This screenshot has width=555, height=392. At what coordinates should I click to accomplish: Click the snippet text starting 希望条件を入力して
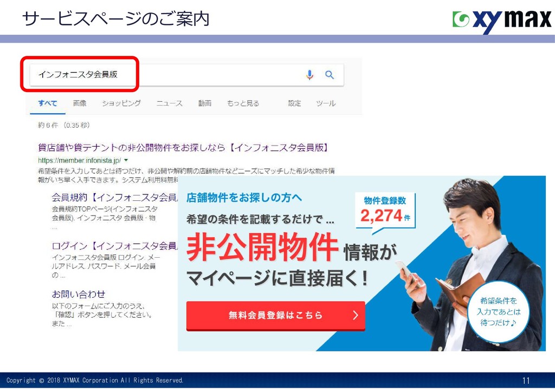coord(186,175)
